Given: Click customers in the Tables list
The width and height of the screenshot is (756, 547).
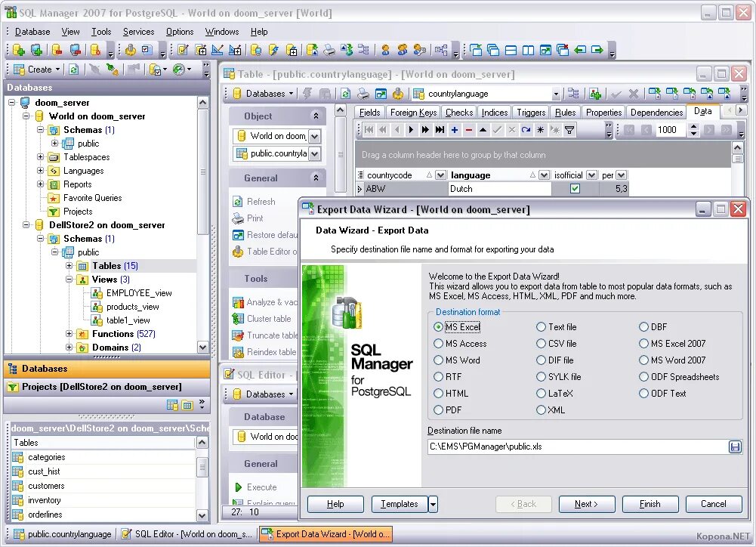Looking at the screenshot, I should [x=46, y=486].
